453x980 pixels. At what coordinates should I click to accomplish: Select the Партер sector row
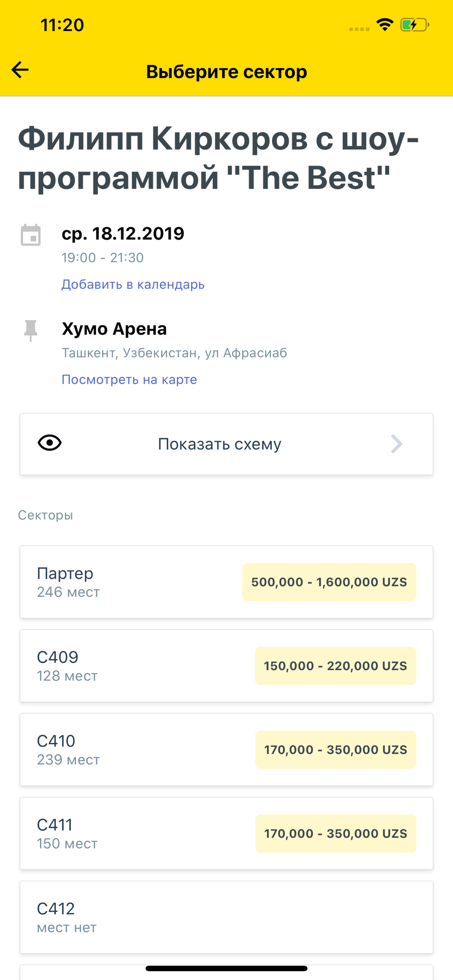tap(226, 582)
